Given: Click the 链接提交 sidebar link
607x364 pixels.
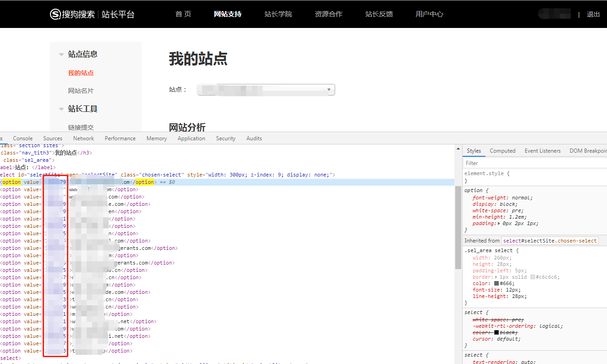Looking at the screenshot, I should (81, 127).
